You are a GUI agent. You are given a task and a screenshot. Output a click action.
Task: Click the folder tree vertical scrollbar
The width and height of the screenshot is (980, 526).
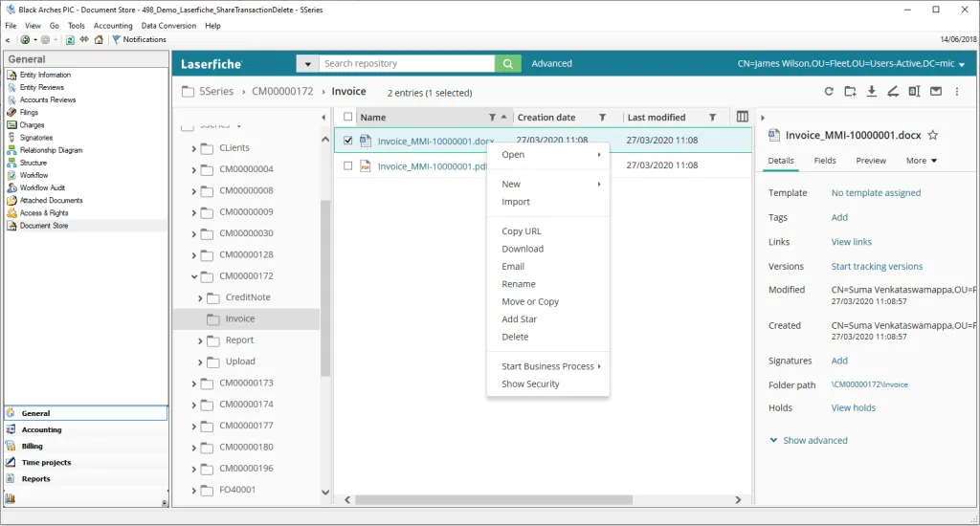pos(325,287)
